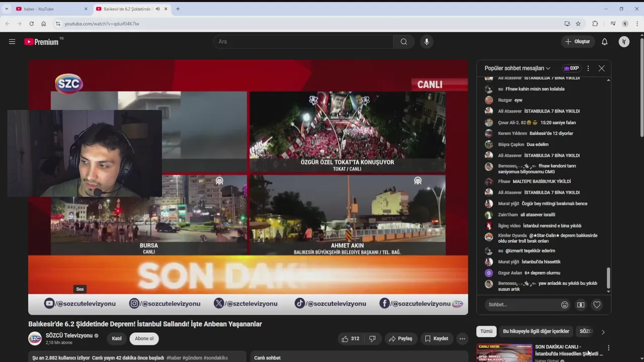Open options for SON DAKİKA CANLI suggested video
This screenshot has width=644, height=362.
pos(608,348)
